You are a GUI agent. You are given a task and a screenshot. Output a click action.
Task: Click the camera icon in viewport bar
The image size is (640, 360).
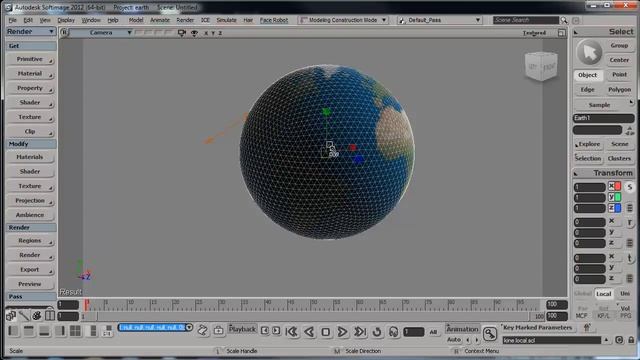tap(182, 33)
